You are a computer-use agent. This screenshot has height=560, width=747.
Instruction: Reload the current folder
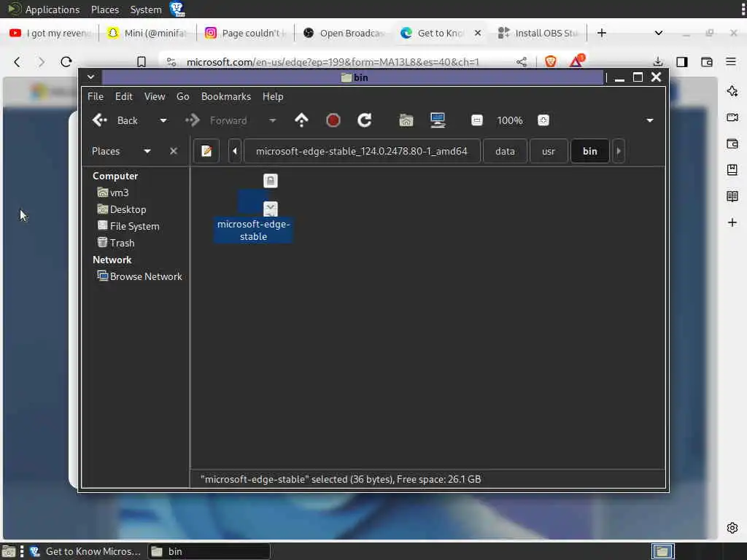[365, 120]
